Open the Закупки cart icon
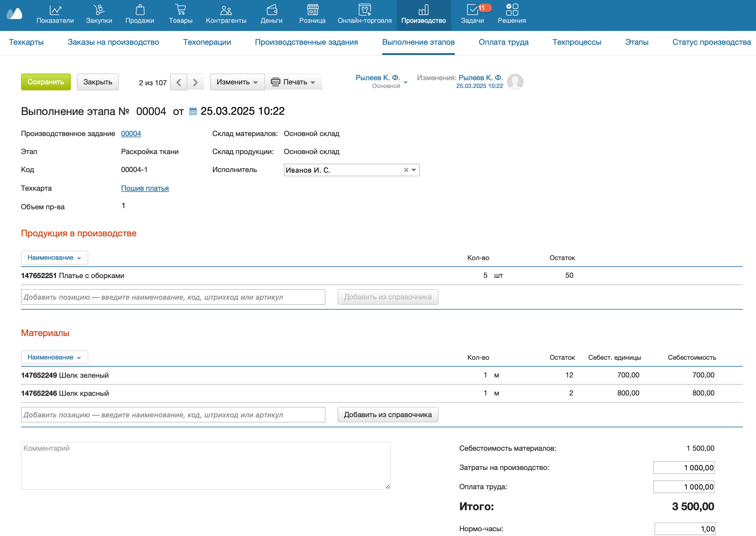The image size is (756, 536). [99, 10]
